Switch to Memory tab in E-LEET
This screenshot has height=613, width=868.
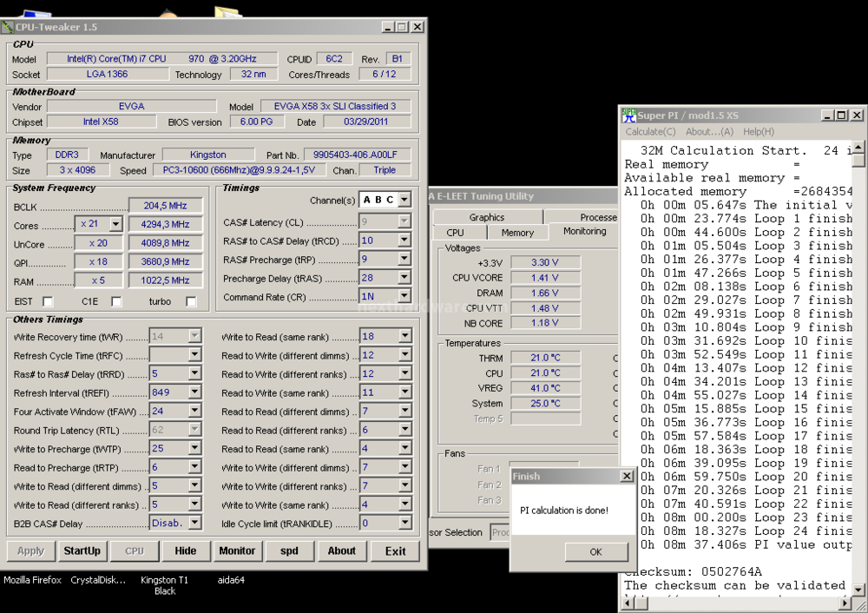pos(517,233)
